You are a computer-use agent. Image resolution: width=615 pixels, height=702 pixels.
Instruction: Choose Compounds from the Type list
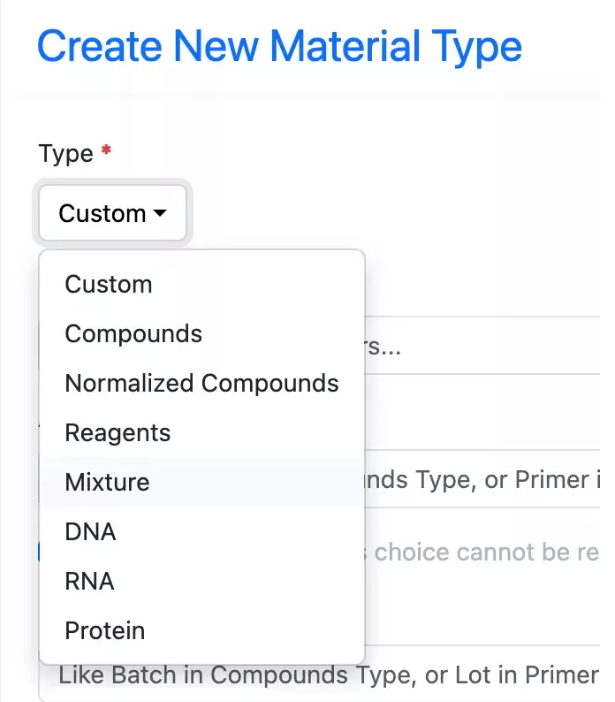[x=133, y=333]
